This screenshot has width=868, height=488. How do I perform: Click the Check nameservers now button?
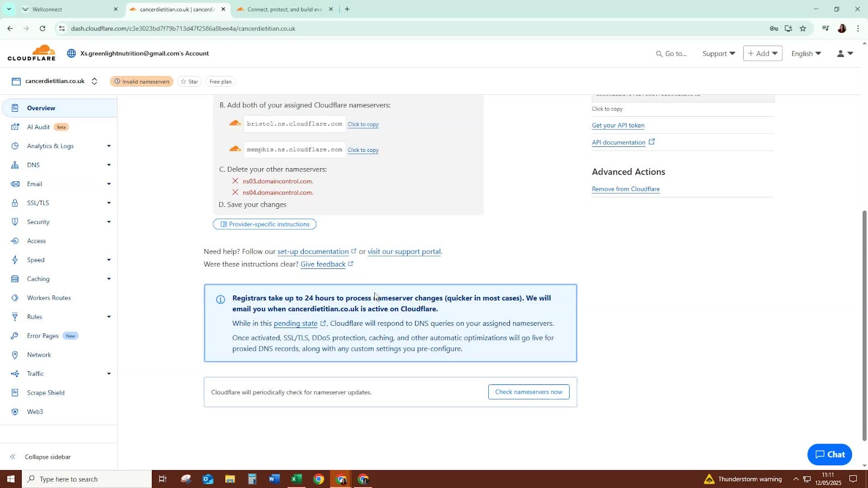pos(529,392)
